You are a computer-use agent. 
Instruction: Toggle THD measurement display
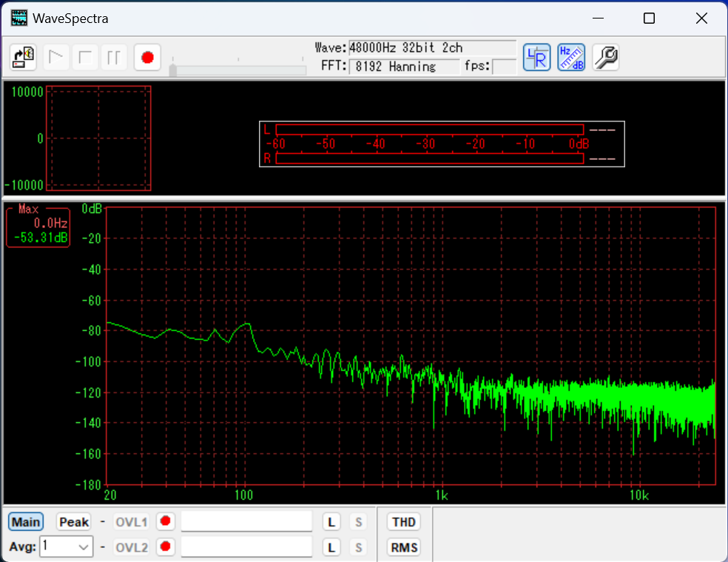pos(404,522)
